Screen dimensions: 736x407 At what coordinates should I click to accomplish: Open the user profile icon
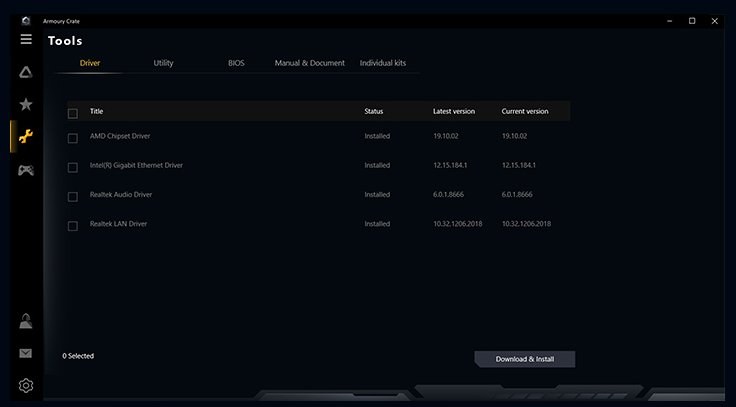pos(26,321)
